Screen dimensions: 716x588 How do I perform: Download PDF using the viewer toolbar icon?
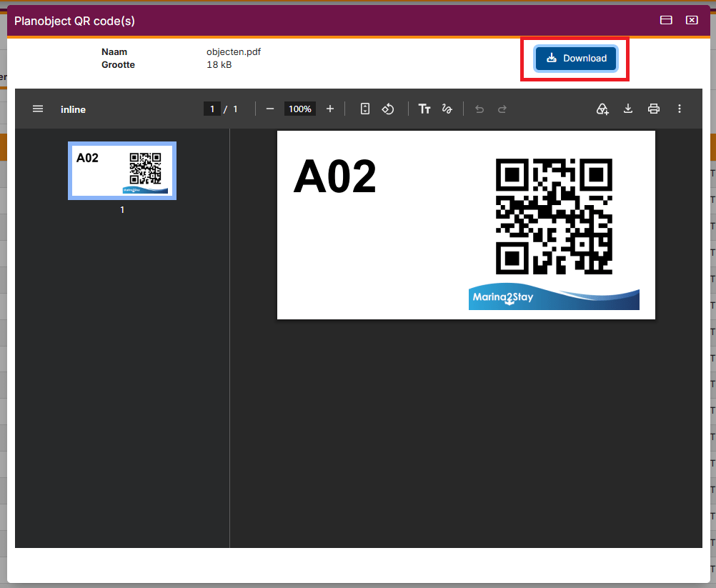[628, 109]
